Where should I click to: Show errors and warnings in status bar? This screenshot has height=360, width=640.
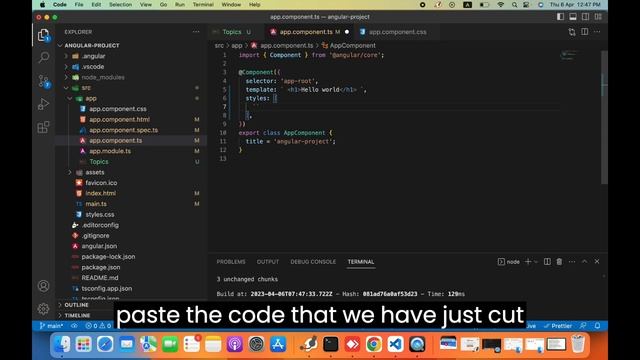click(98, 326)
